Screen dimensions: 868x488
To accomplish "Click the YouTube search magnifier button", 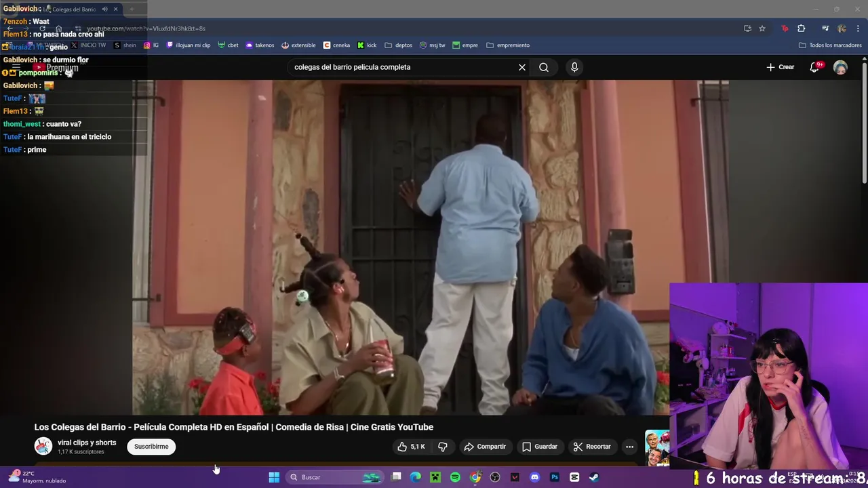I will [544, 67].
